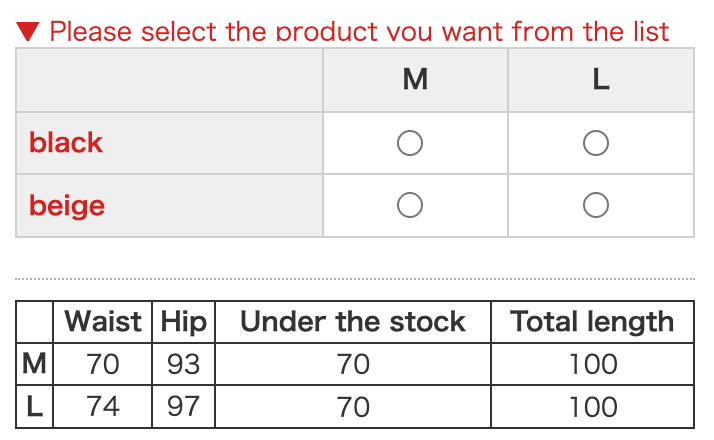Click the M row label in size chart
The height and width of the screenshot is (440, 714).
(34, 364)
